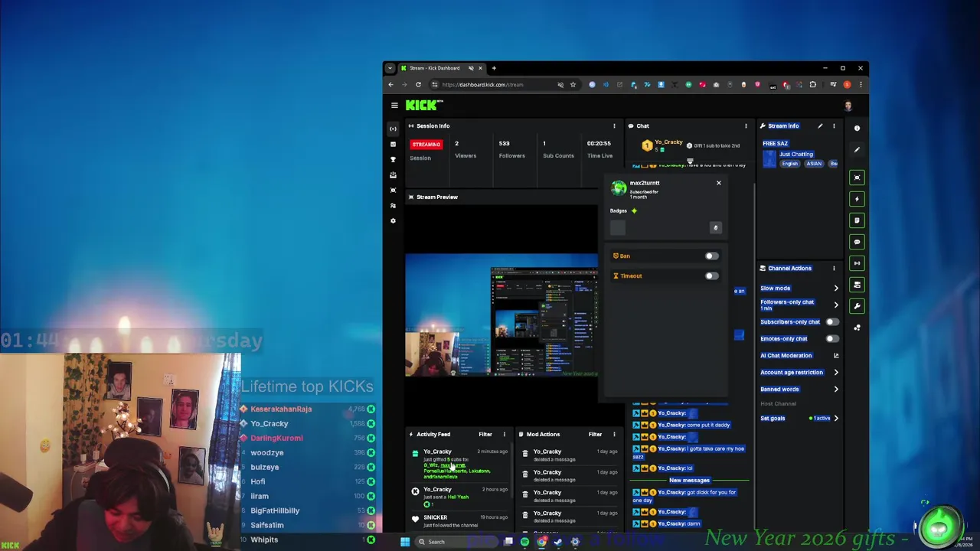Click the KICK logo
980x551 pixels.
[423, 106]
